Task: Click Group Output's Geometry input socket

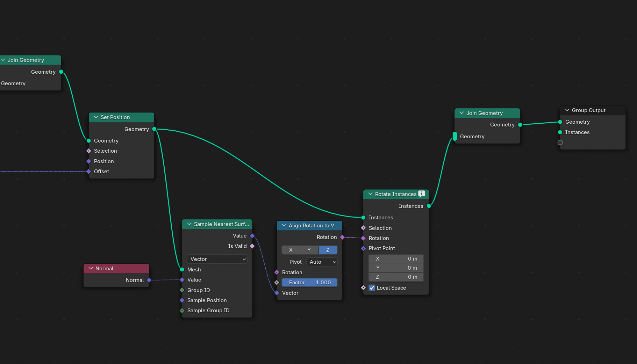Action: pos(560,122)
